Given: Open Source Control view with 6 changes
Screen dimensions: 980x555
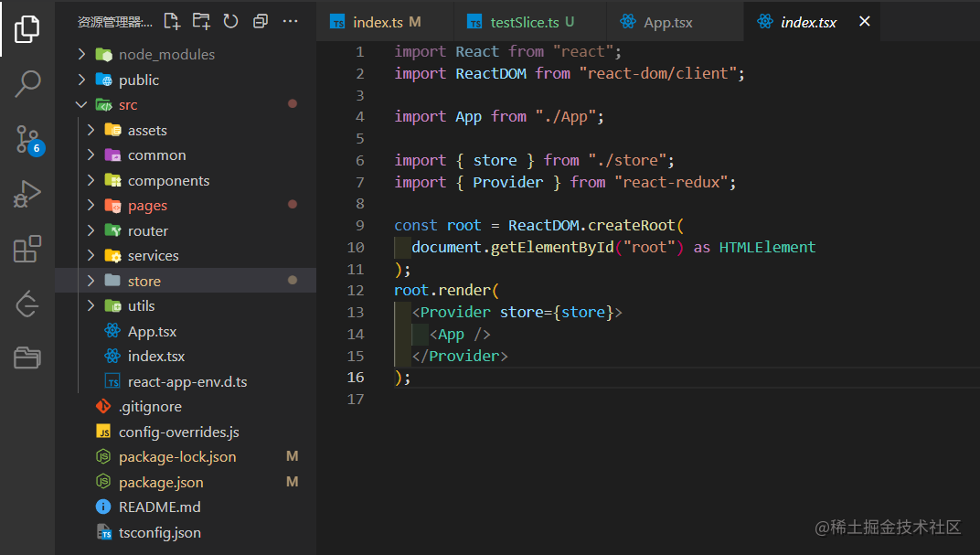Looking at the screenshot, I should [x=28, y=139].
